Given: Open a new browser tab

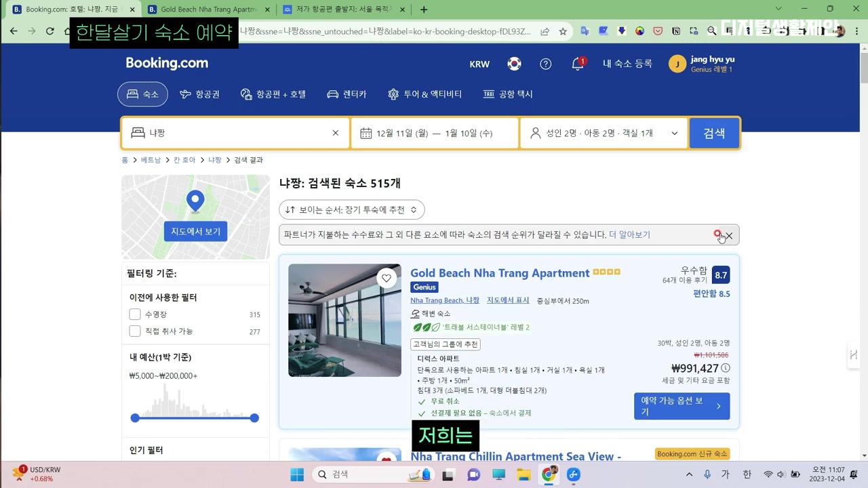Looking at the screenshot, I should pyautogui.click(x=424, y=9).
